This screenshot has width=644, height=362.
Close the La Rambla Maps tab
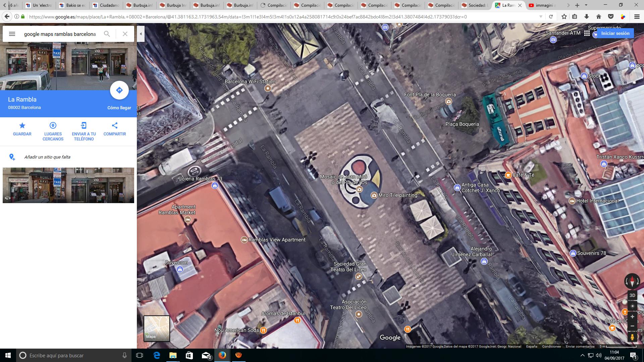(x=520, y=5)
